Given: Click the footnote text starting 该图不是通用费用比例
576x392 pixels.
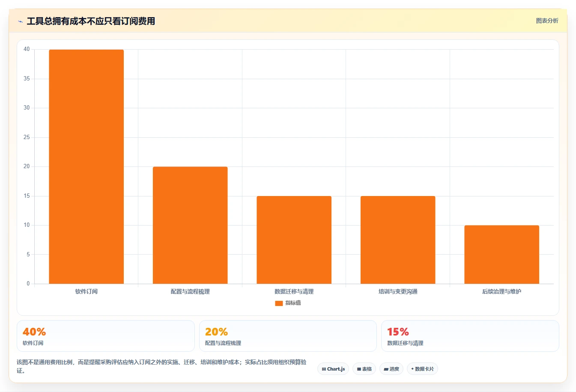Looking at the screenshot, I should click(161, 366).
